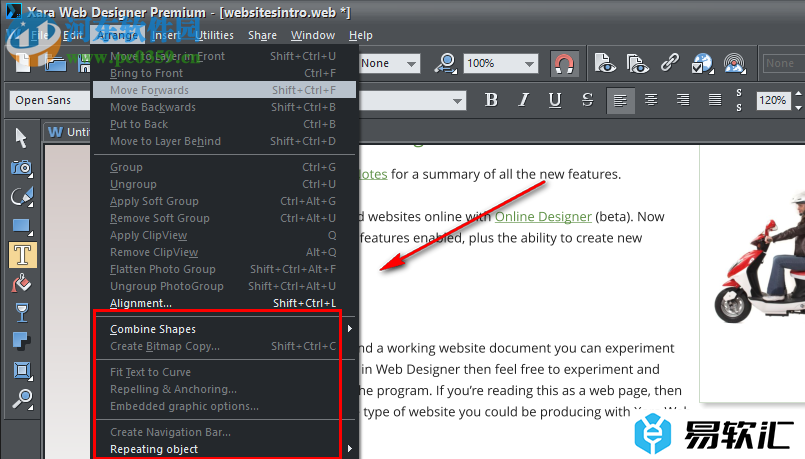805x459 pixels.
Task: Click the superscript S button
Action: point(739,93)
